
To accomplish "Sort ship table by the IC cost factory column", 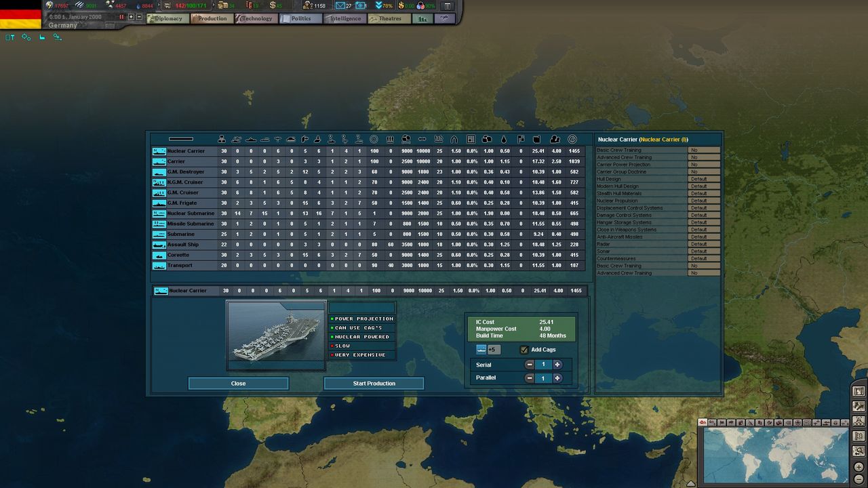I will (537, 139).
